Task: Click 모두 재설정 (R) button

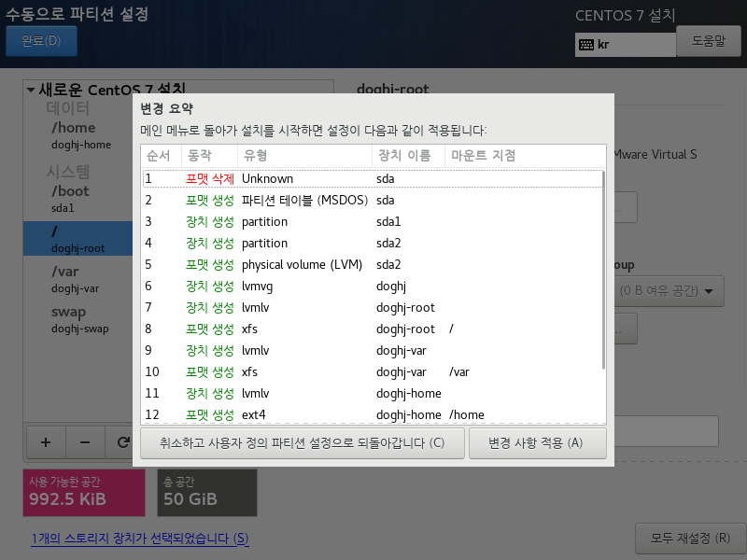Action: (690, 539)
